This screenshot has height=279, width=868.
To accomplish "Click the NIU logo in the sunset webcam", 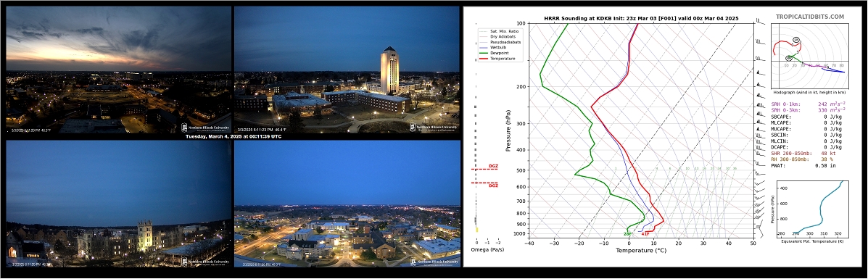I will pyautogui.click(x=205, y=128).
